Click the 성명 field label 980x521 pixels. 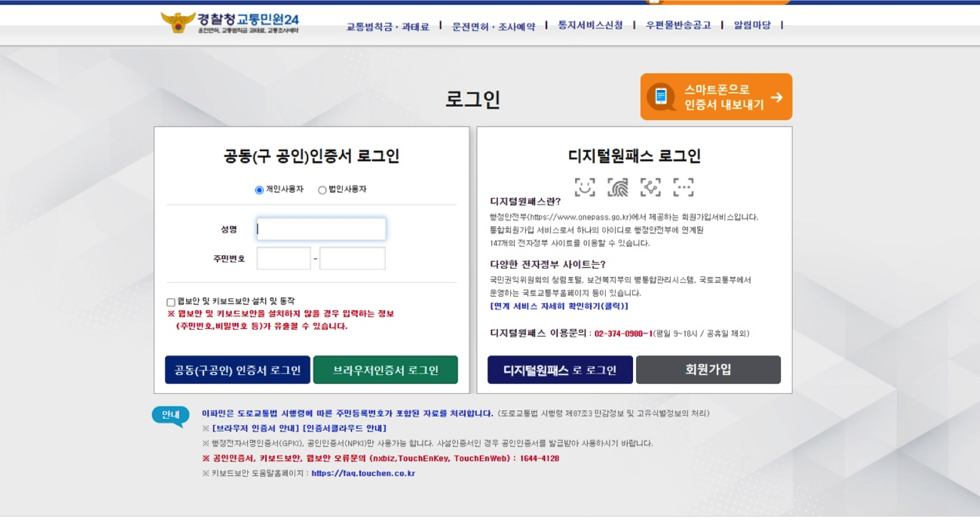(229, 229)
